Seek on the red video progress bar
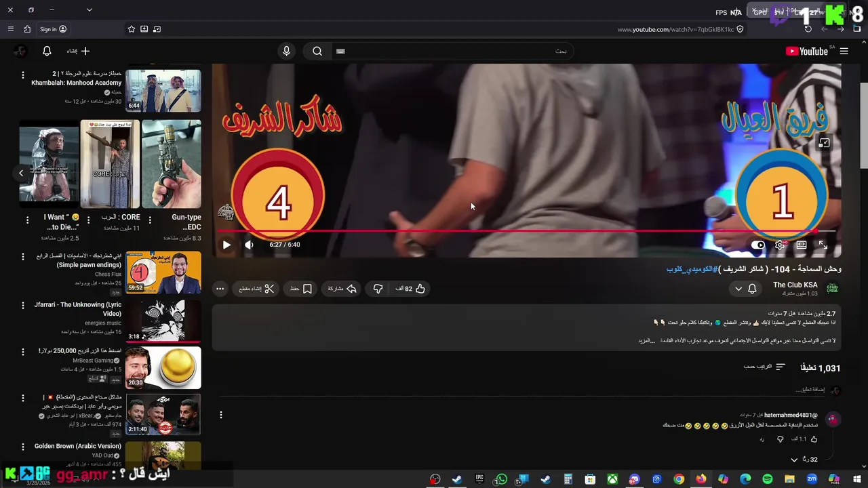 point(526,231)
